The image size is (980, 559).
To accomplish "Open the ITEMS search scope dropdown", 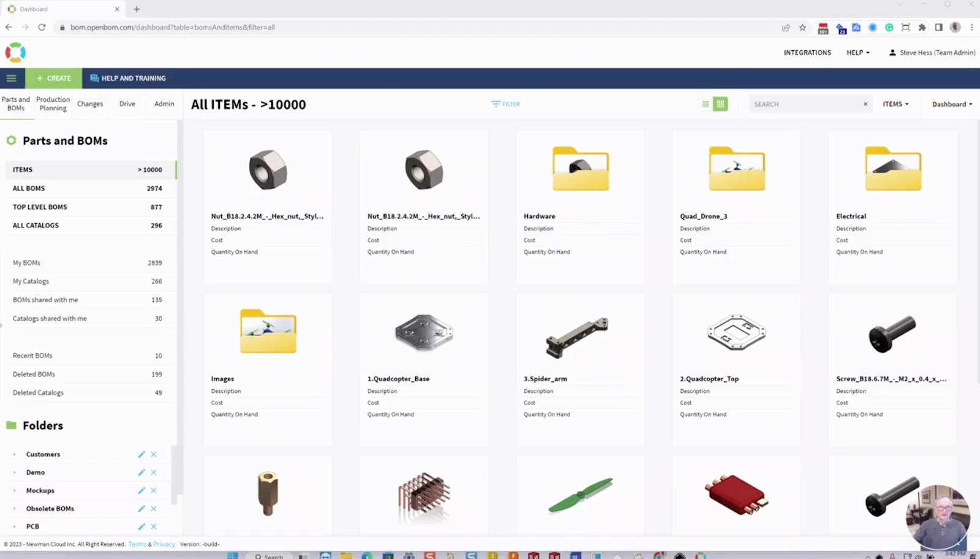I will pyautogui.click(x=895, y=104).
